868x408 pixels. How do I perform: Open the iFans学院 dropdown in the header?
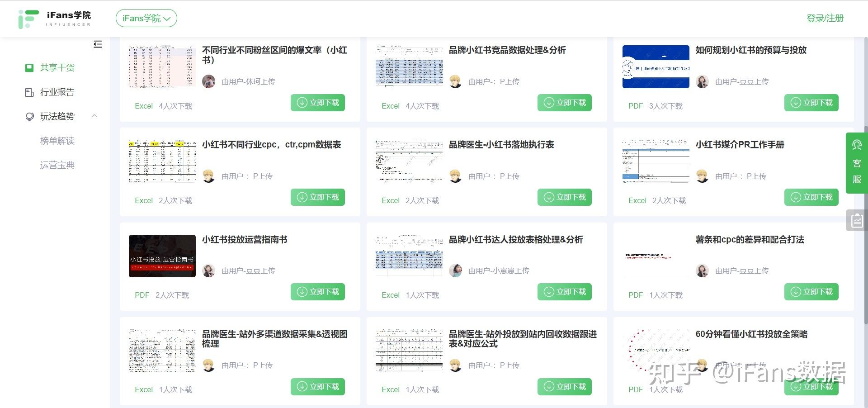pos(146,18)
